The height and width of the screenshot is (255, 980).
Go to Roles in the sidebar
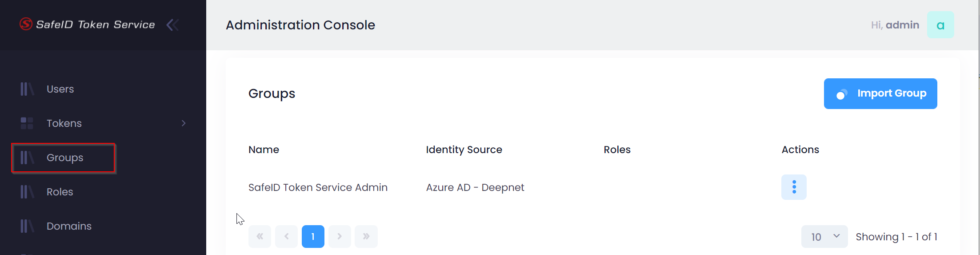point(60,192)
